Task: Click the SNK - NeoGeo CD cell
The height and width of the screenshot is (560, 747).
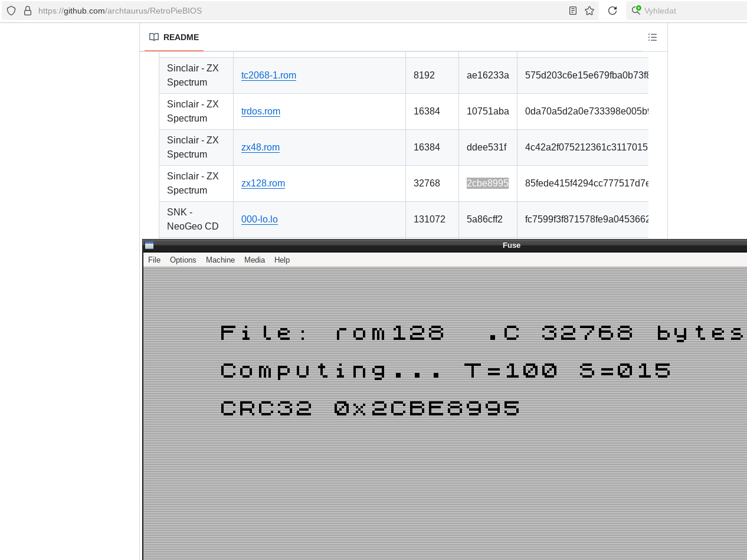Action: coord(196,219)
